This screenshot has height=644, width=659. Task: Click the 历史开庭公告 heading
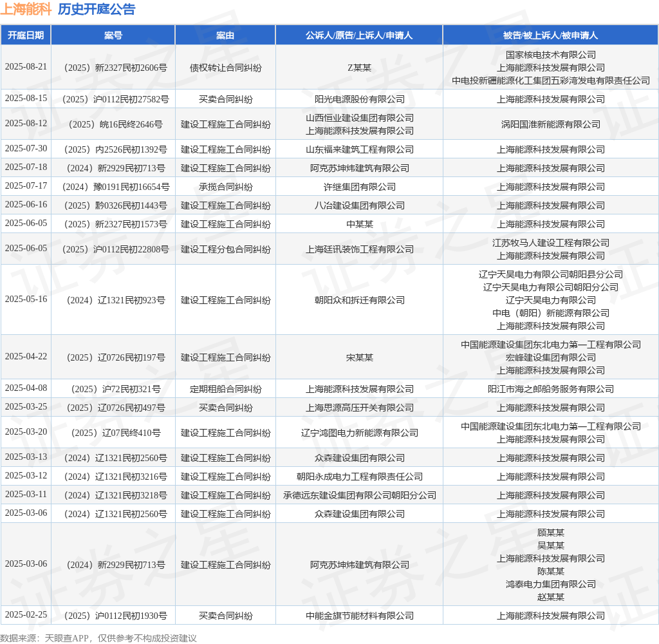pyautogui.click(x=97, y=9)
